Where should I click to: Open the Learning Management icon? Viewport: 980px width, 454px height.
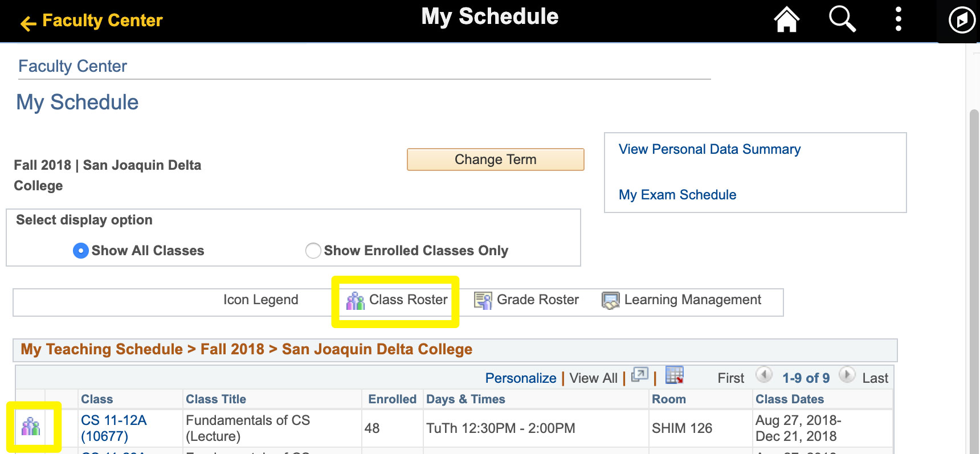tap(610, 300)
